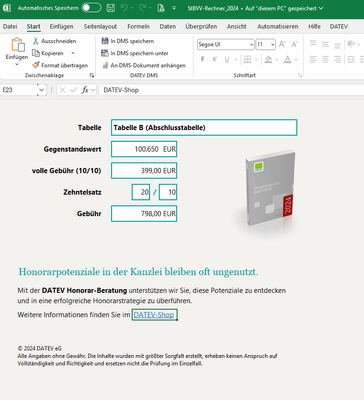Open the Formeln tab
Screen dimensions: 364x400
coord(138,26)
